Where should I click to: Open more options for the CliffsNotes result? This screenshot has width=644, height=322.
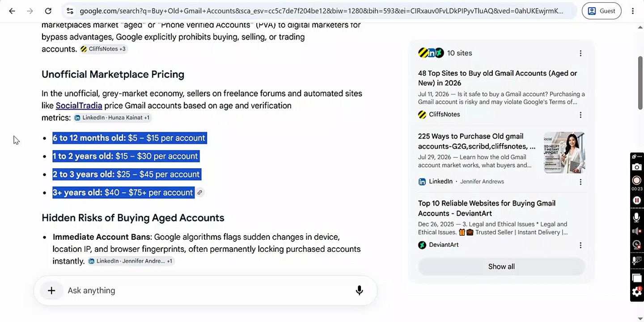[580, 115]
